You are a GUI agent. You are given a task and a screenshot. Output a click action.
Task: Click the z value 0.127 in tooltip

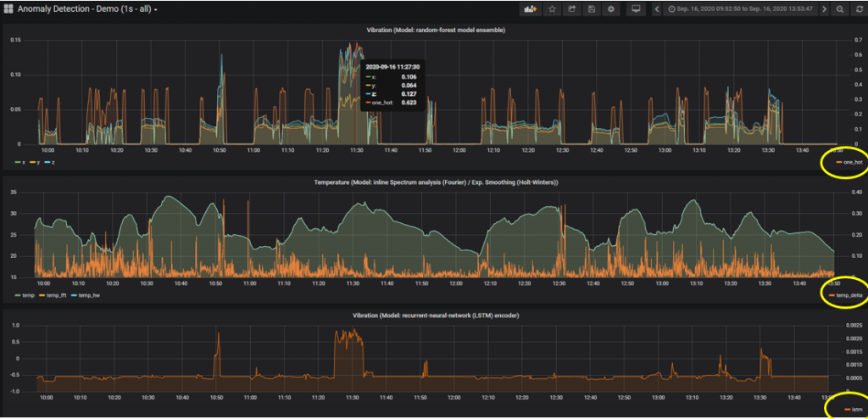coord(409,94)
